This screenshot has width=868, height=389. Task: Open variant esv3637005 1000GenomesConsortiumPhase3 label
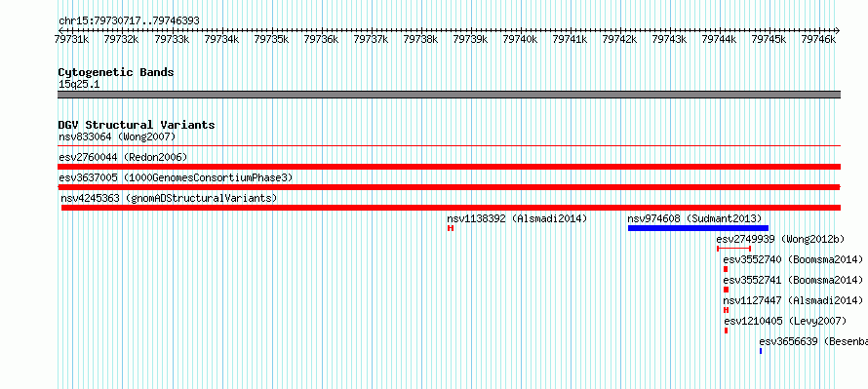176,177
